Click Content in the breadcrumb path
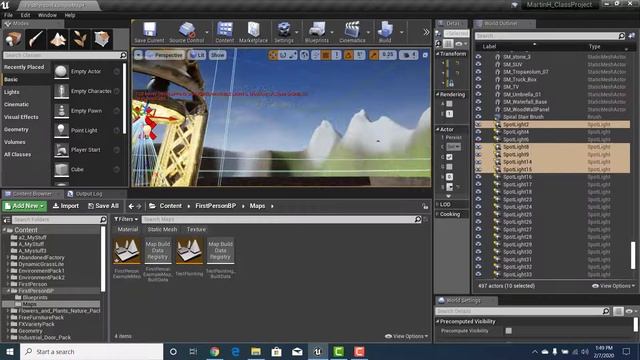 (x=171, y=206)
